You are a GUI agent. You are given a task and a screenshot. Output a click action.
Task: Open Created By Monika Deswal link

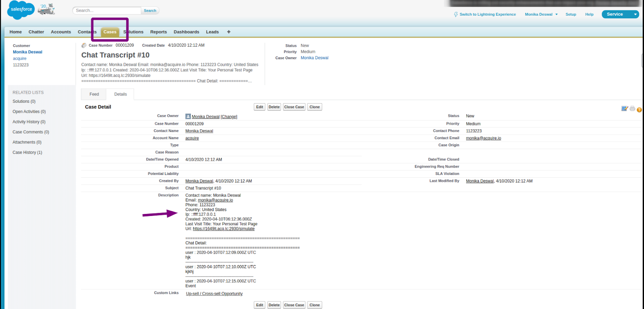(x=199, y=181)
